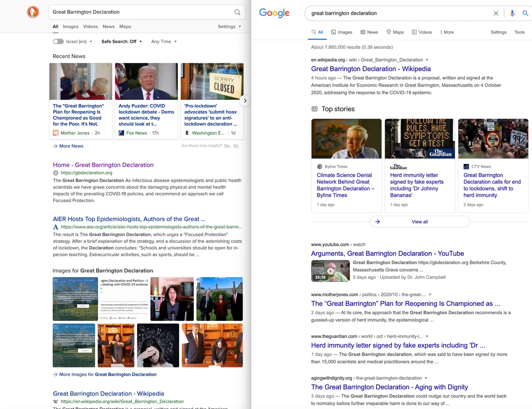The width and height of the screenshot is (532, 409).
Task: Open the Israel (en) region dropdown
Action: pyautogui.click(x=79, y=42)
